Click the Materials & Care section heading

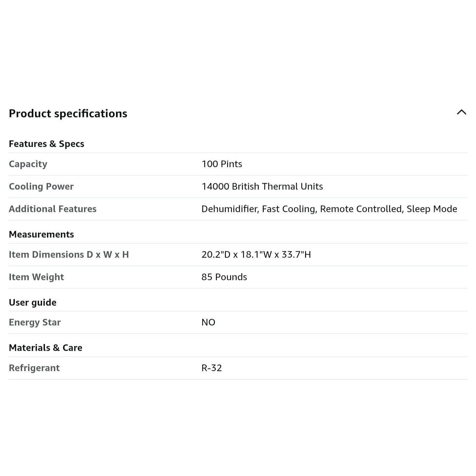(x=46, y=348)
